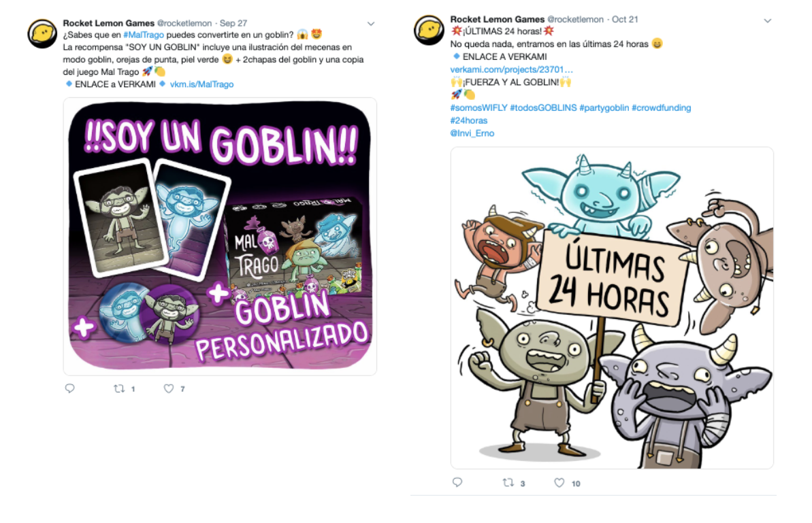Expand the options chevron on Oct 21 tweet
This screenshot has height=523, width=812.
[768, 20]
